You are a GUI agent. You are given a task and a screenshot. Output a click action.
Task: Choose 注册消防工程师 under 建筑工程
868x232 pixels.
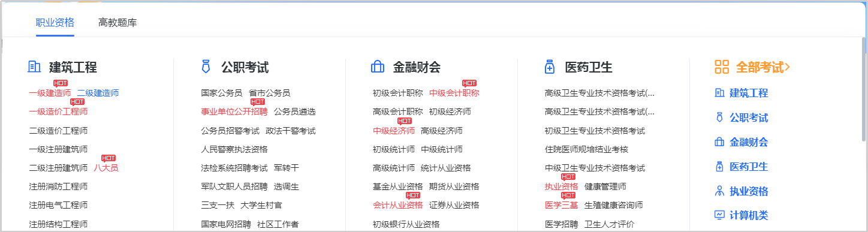(x=58, y=186)
